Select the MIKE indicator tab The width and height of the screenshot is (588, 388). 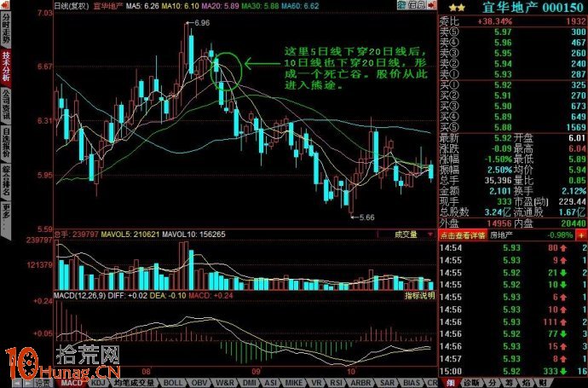tap(294, 383)
